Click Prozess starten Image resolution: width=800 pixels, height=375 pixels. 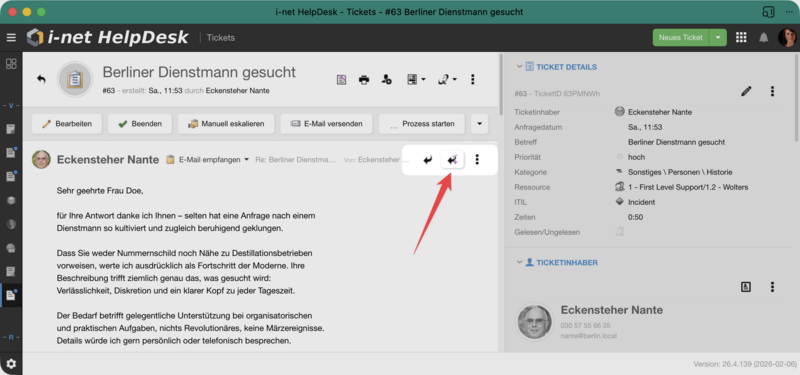click(x=421, y=123)
